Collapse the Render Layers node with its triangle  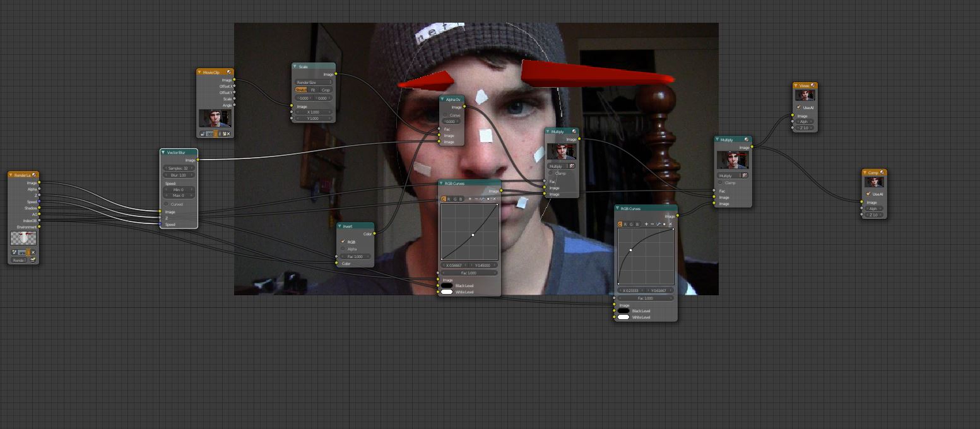pyautogui.click(x=11, y=175)
